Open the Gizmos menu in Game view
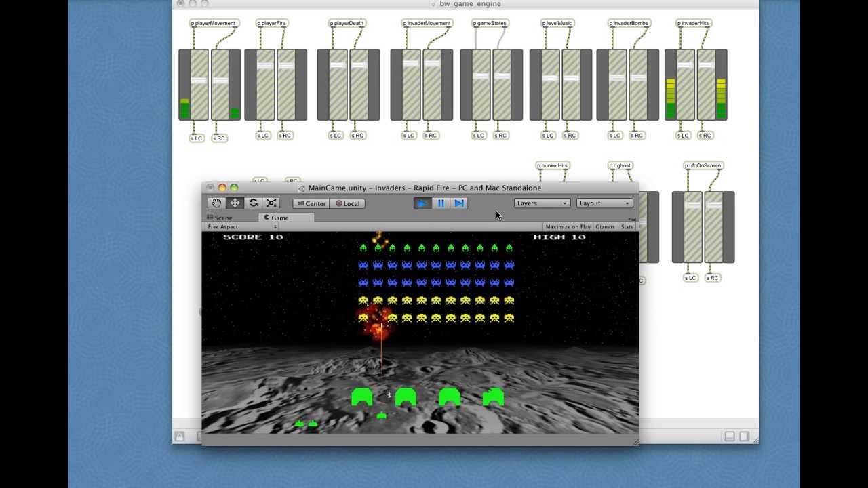868x488 pixels. 605,226
